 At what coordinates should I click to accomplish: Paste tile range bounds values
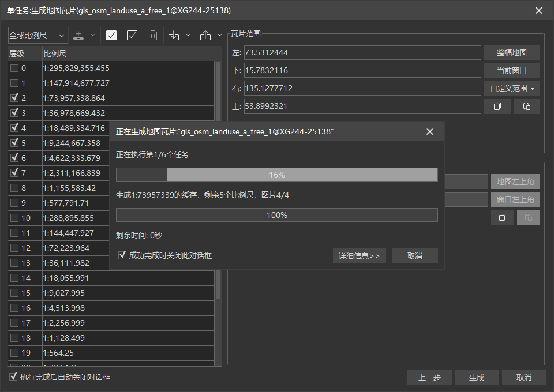(x=526, y=106)
